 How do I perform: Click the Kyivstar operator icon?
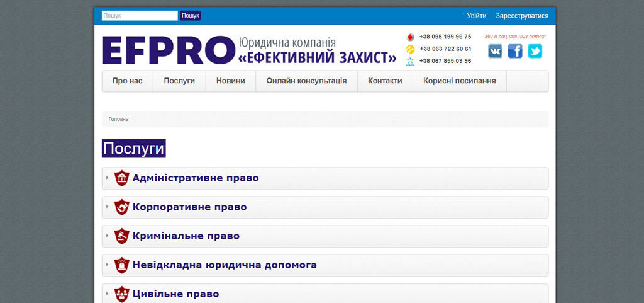[x=410, y=62]
